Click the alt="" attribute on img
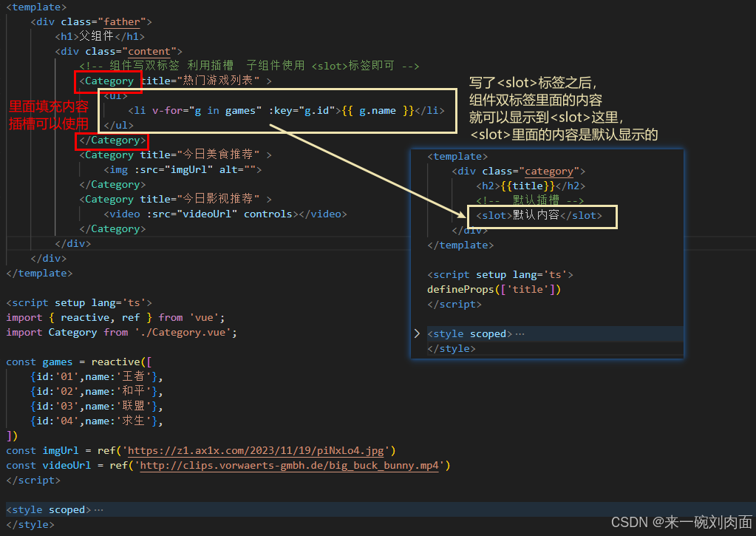 tap(238, 170)
